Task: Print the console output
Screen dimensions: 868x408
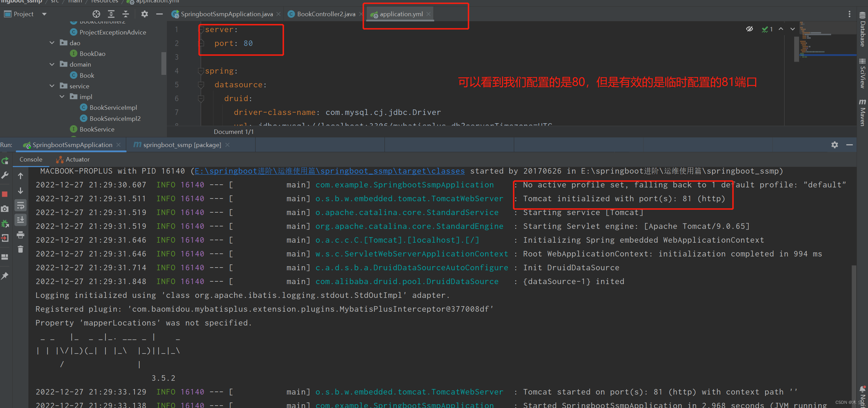Action: click(21, 235)
